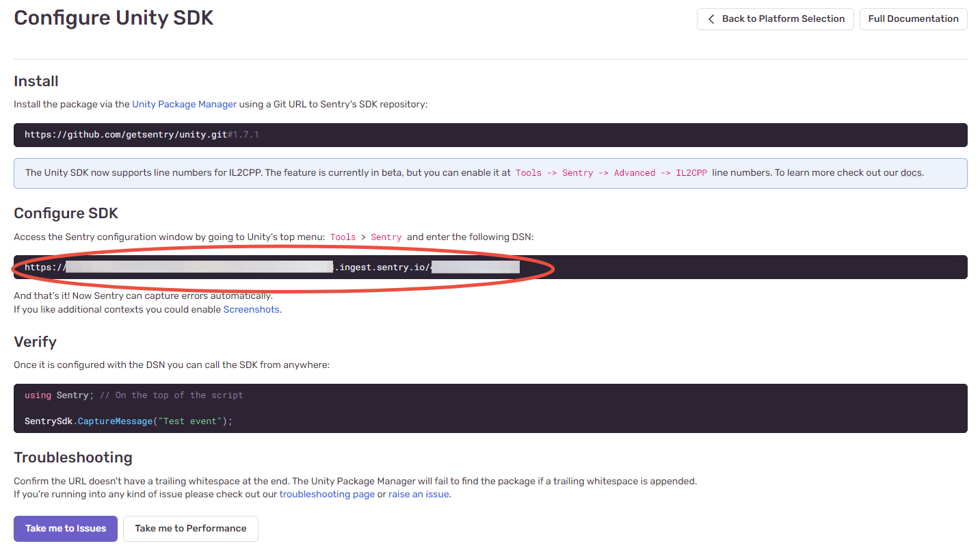Click the "Test event" string in the code

point(190,421)
